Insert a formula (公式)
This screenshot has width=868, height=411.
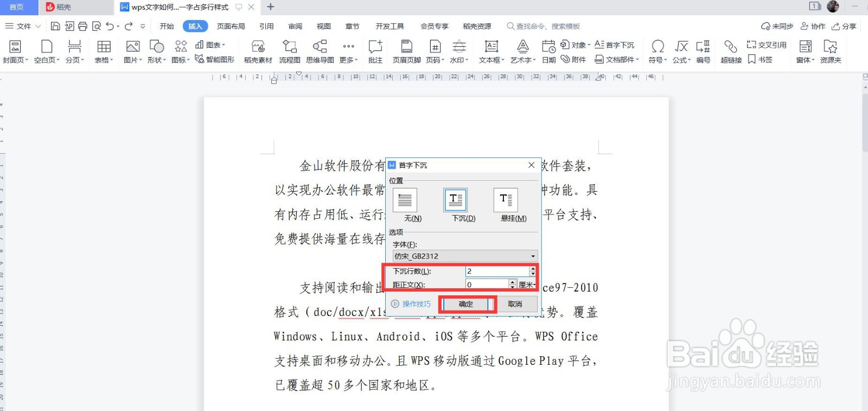681,52
